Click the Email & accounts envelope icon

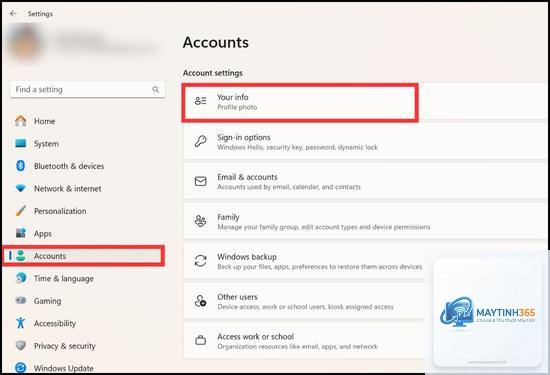201,181
